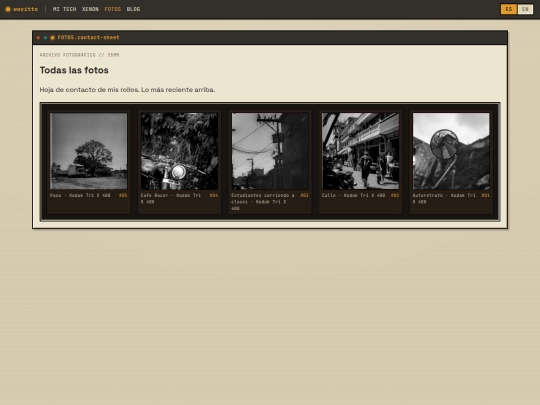Click caption 'Poza - Kodak Tri X 400'
Screen dimensions: 540x405
[80, 195]
